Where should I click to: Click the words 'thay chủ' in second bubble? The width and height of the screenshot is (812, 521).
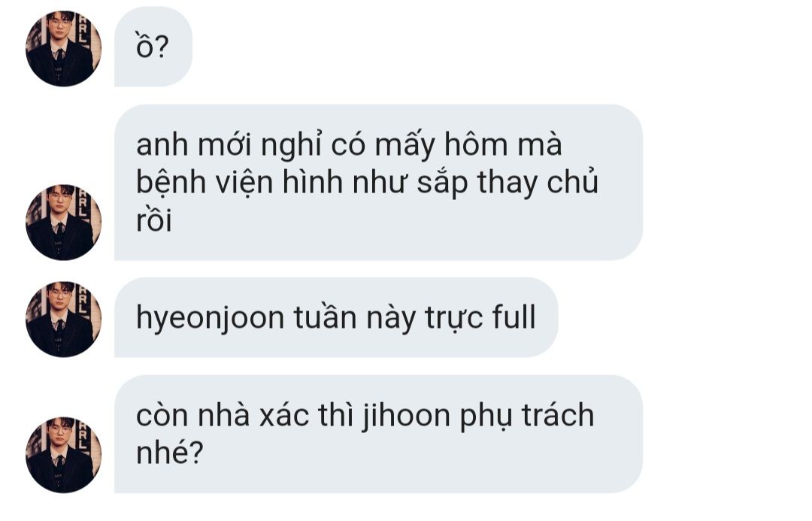pyautogui.click(x=538, y=183)
